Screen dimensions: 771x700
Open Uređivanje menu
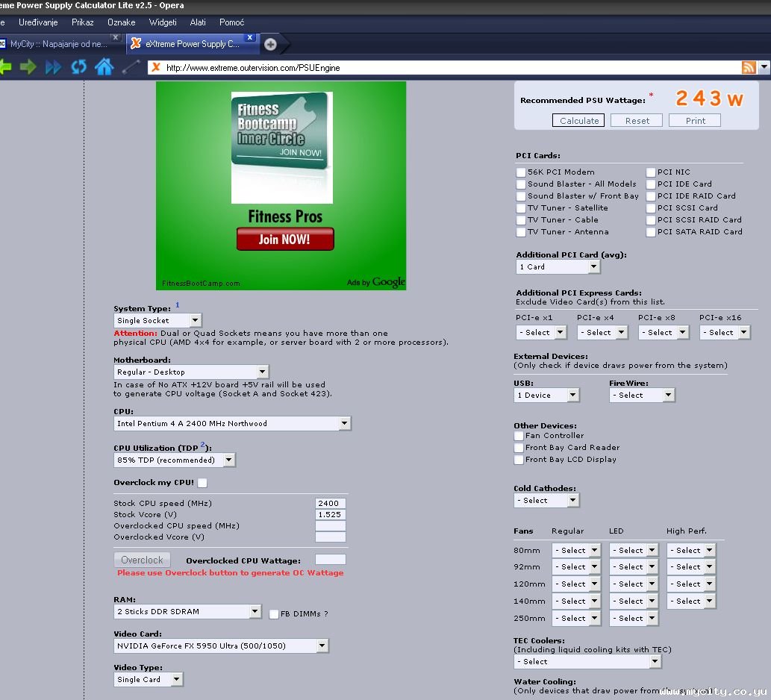pos(38,22)
